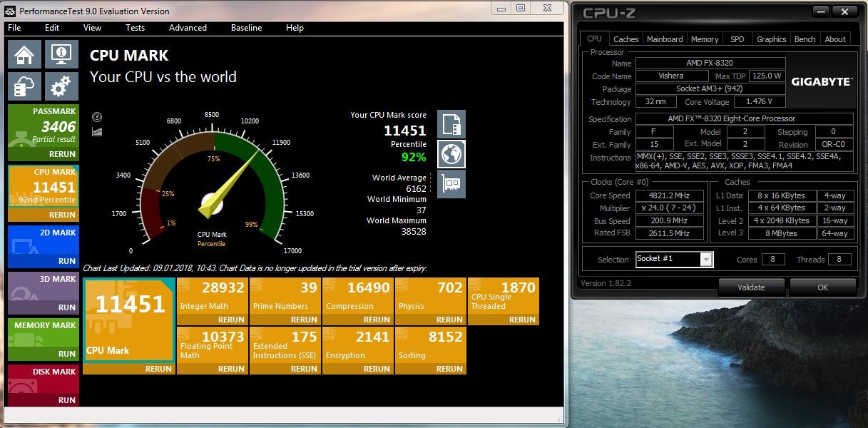
Task: Rerun the Extended Instructions (SSE) test
Action: 304,369
